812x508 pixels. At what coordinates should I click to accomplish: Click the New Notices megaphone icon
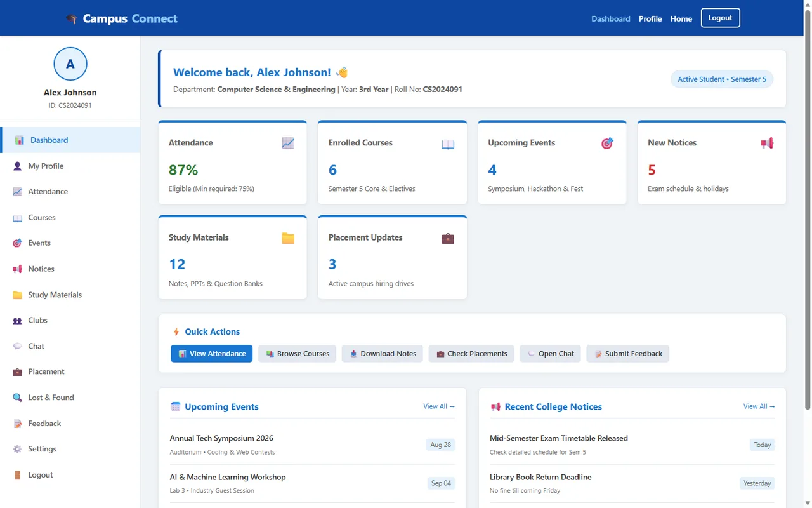767,144
